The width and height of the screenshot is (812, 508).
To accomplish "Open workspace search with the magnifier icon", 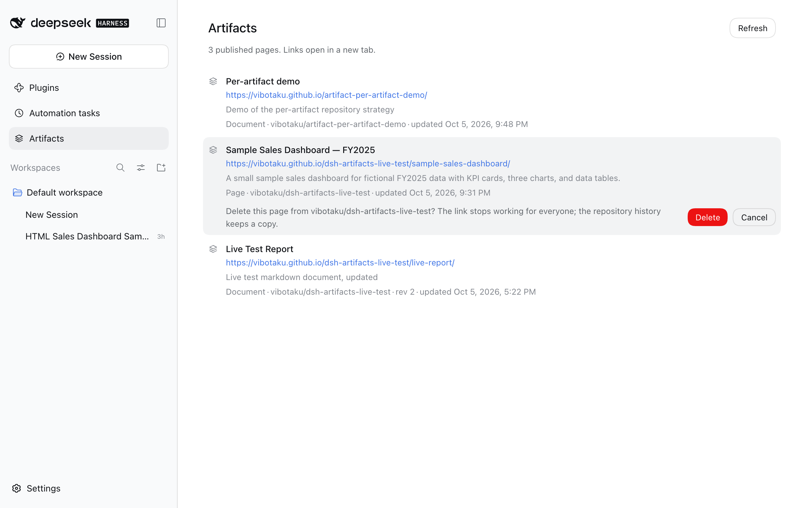I will [121, 168].
